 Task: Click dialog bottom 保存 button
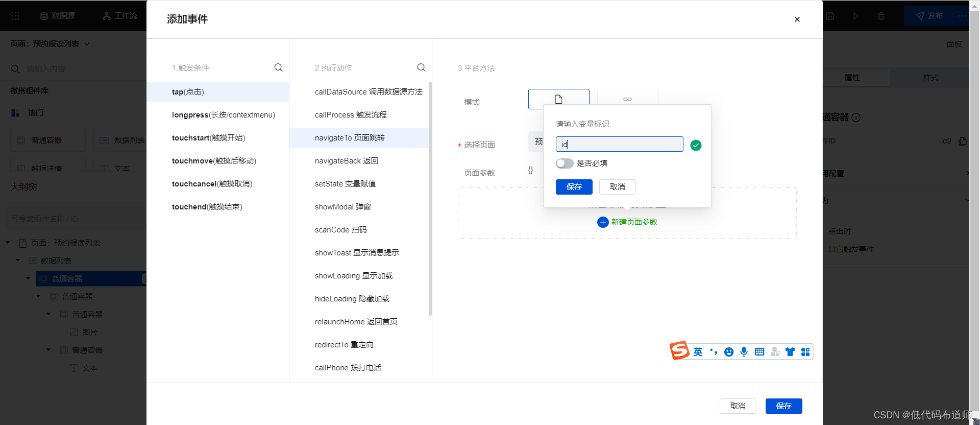[783, 406]
